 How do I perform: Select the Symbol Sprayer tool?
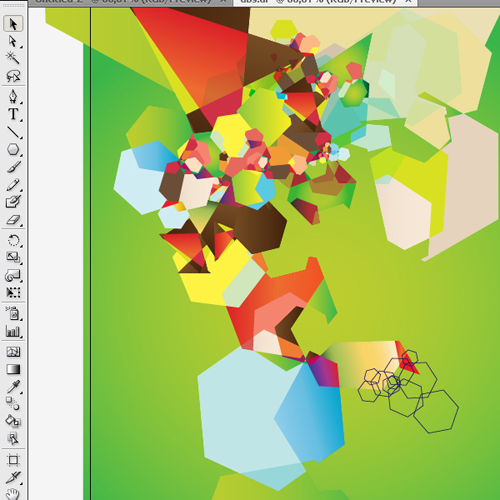13,313
